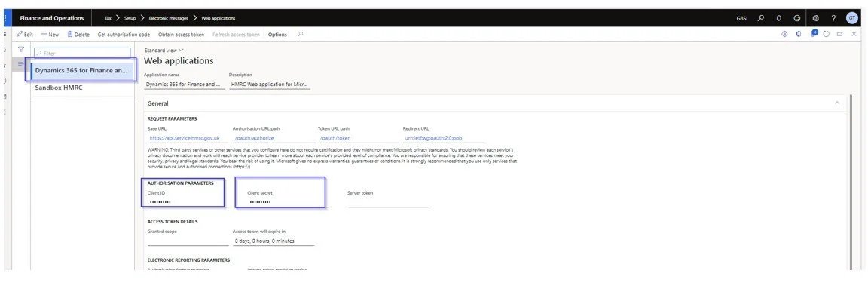Click the Base URL field

[188, 138]
